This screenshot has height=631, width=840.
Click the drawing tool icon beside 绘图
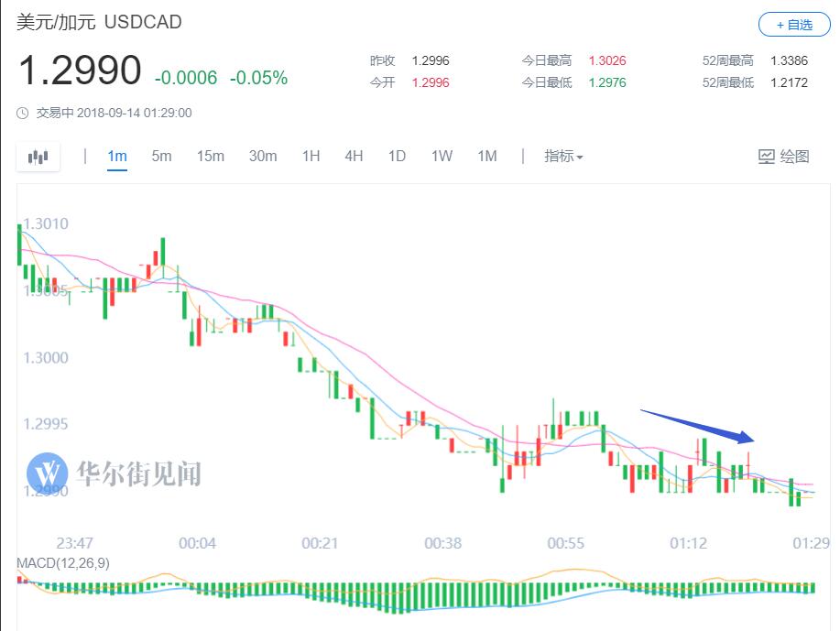tap(766, 157)
